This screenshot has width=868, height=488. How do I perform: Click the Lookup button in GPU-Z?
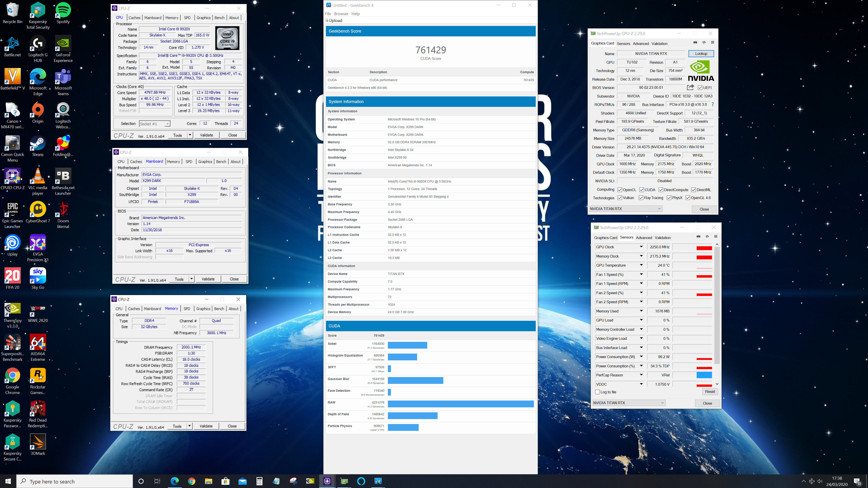[701, 54]
